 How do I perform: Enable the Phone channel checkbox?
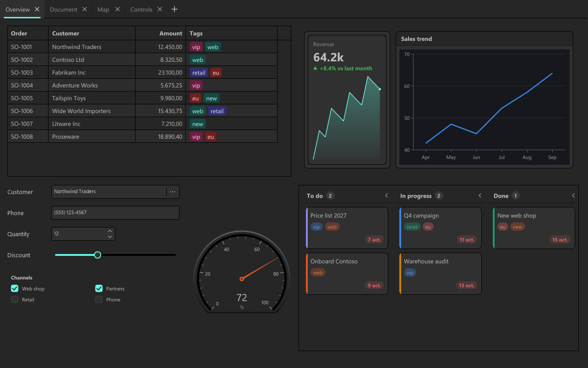pyautogui.click(x=99, y=299)
